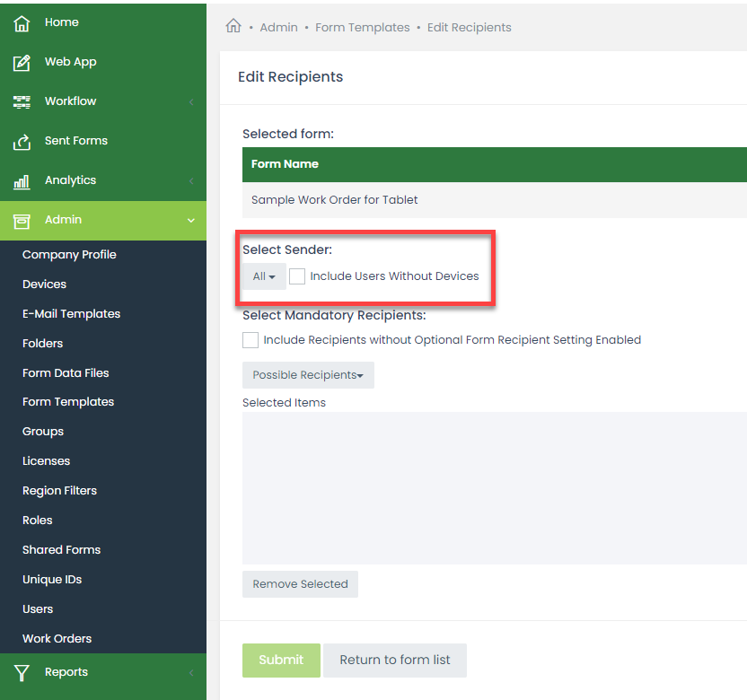This screenshot has width=747, height=700.
Task: Click the Web App pencil icon
Action: (22, 63)
